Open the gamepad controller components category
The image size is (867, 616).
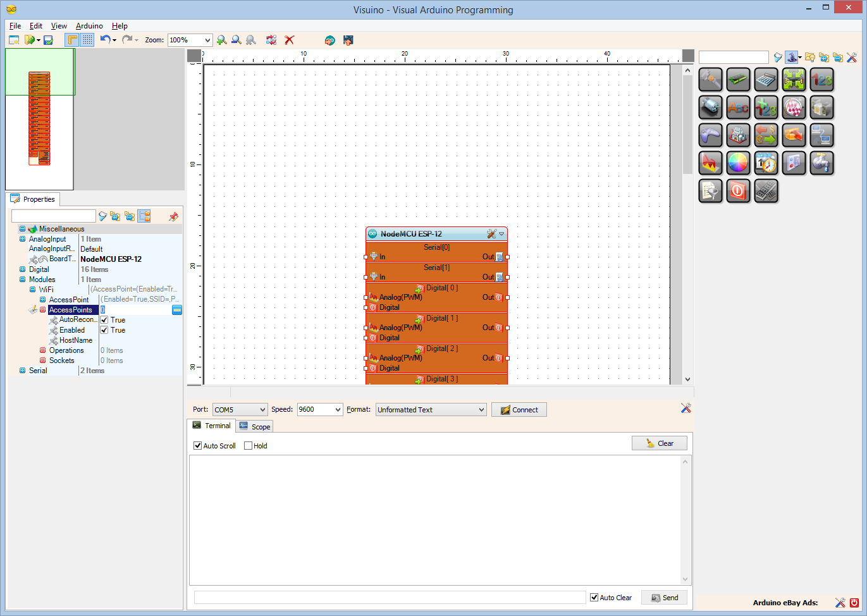click(710, 135)
